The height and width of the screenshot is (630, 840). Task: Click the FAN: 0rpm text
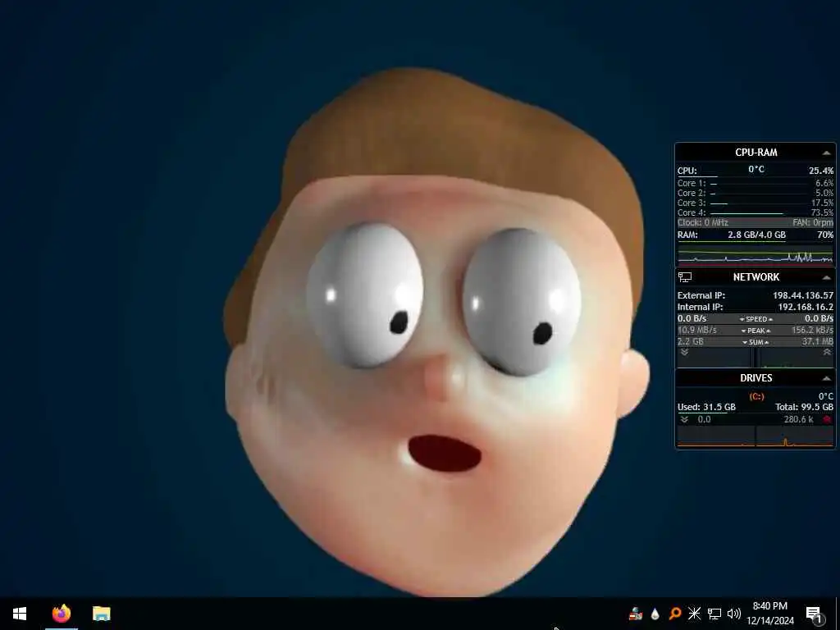pyautogui.click(x=813, y=222)
